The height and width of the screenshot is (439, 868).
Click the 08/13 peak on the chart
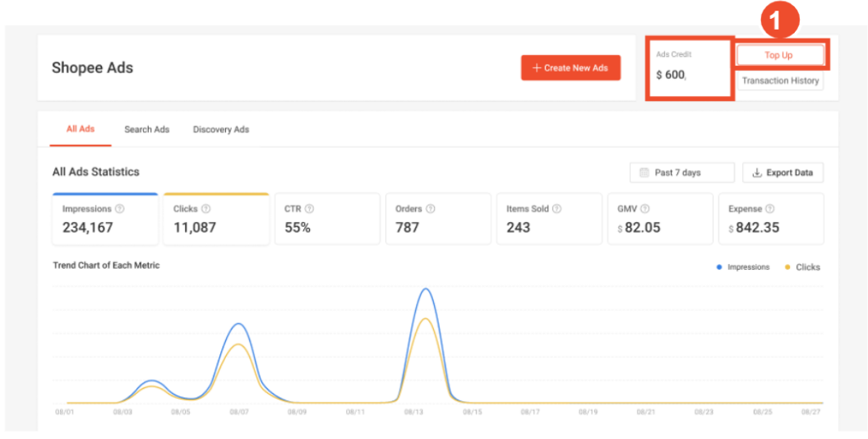pos(425,289)
